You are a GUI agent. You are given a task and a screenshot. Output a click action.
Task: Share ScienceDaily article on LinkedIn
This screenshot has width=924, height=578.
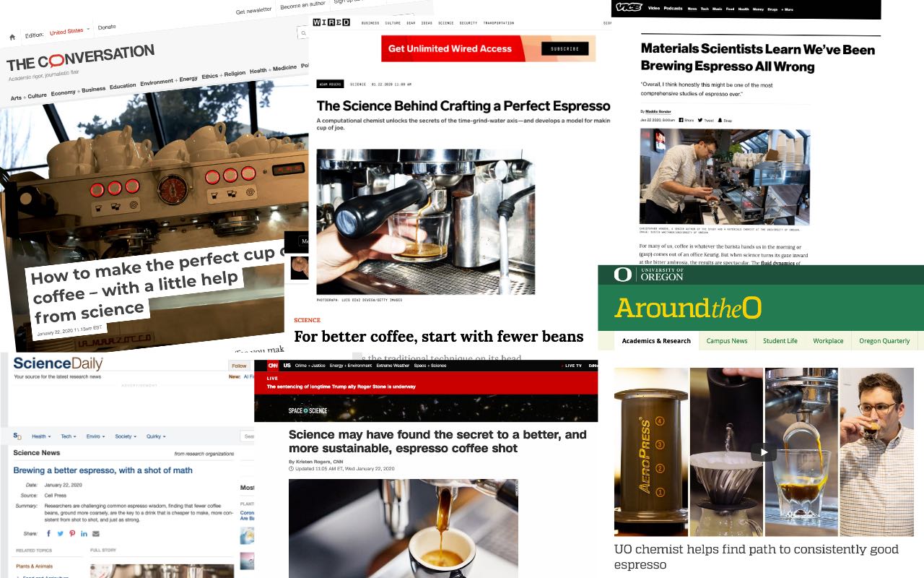(84, 533)
